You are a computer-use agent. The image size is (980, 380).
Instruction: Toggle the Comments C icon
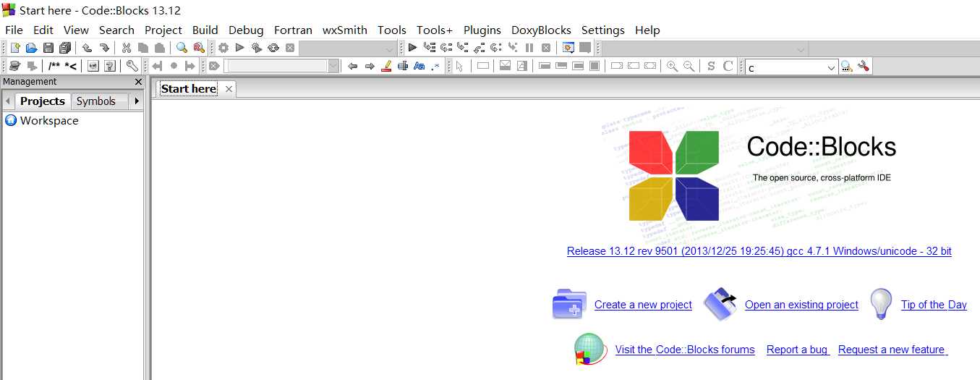click(728, 66)
